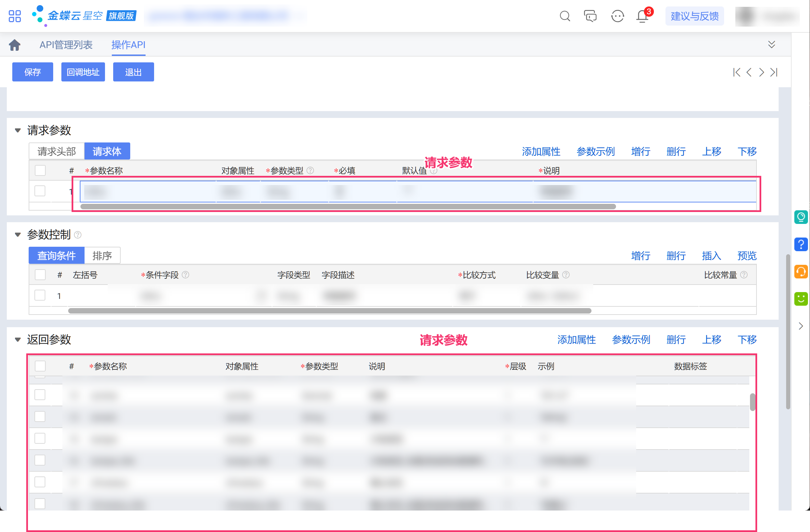Switch to 排序 tab
This screenshot has height=532, width=810.
(x=102, y=256)
